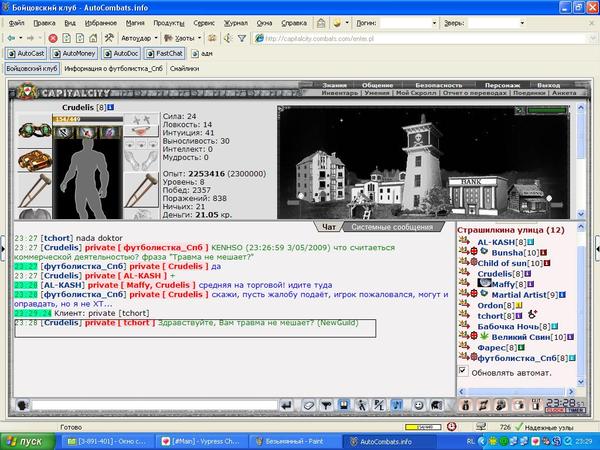Click the chat filter funnel icon
Image resolution: width=600 pixels, height=450 pixels.
326,405
